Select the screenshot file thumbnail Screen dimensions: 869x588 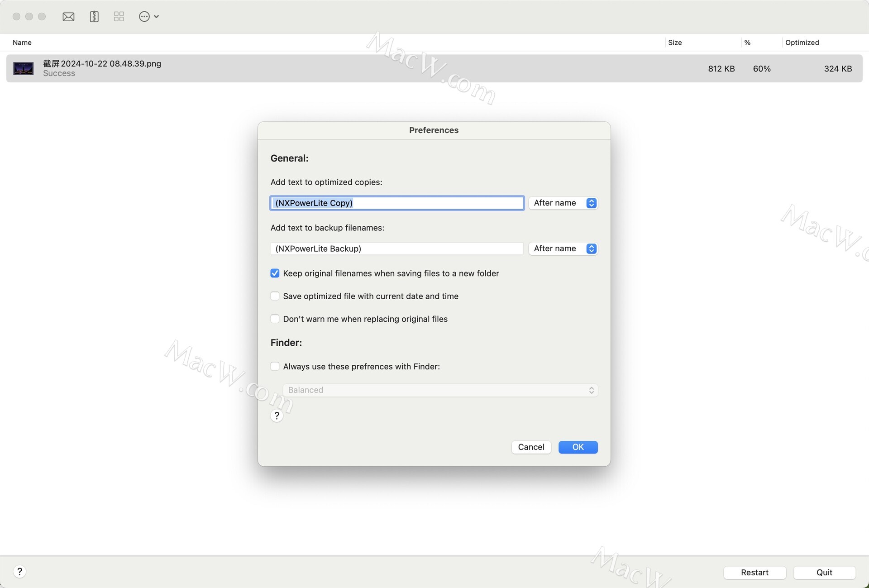tap(23, 68)
